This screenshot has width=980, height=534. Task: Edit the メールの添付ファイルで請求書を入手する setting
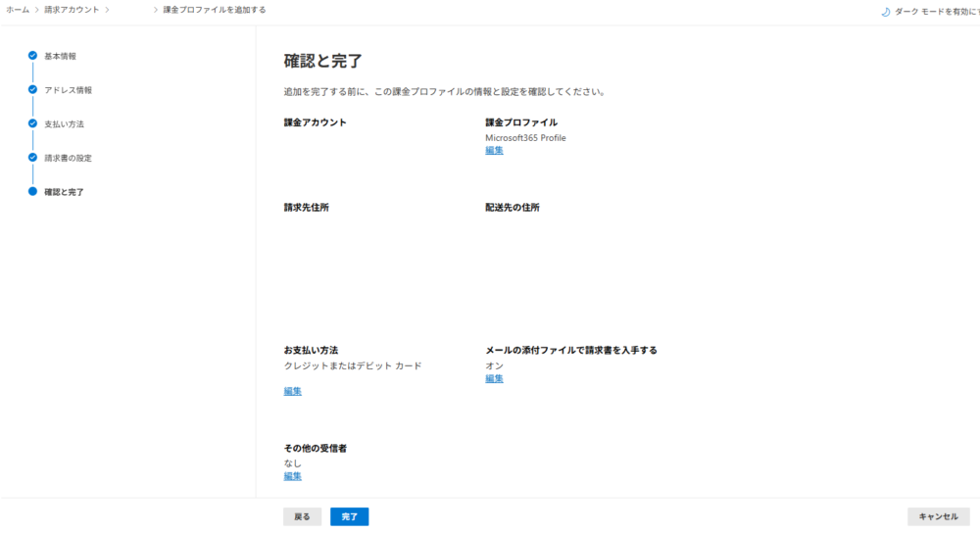tap(494, 379)
